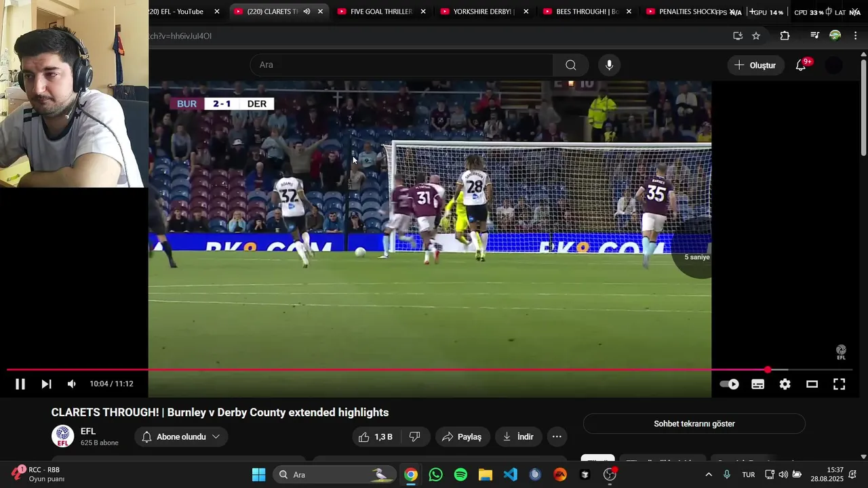The image size is (868, 488).
Task: Open WhatsApp from the taskbar
Action: 436,474
